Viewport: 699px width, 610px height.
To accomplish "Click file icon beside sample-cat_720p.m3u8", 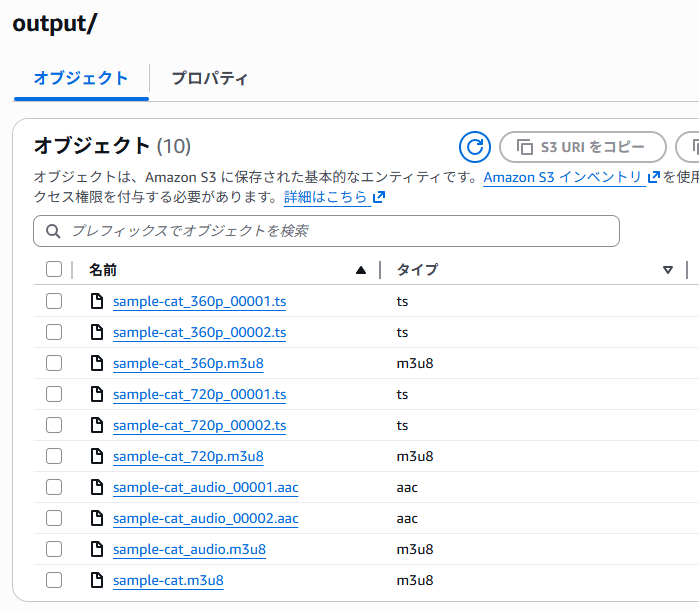I will (x=97, y=456).
